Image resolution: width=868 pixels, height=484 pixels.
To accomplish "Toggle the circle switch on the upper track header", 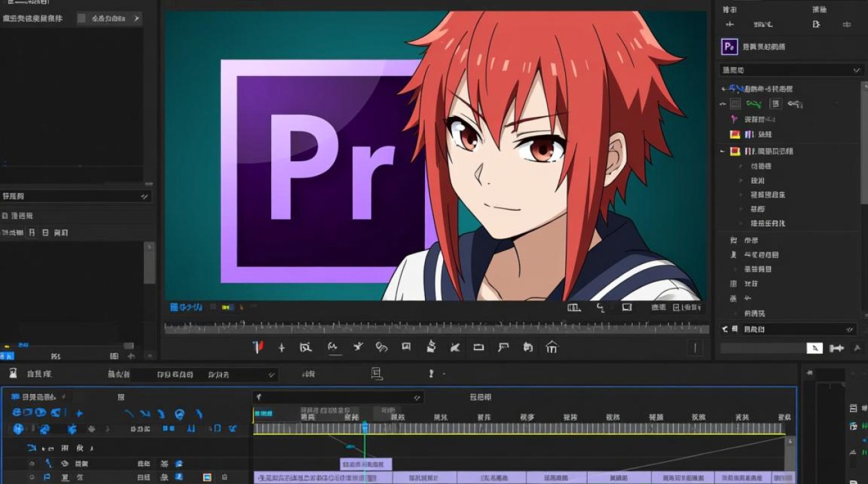I will (32, 463).
